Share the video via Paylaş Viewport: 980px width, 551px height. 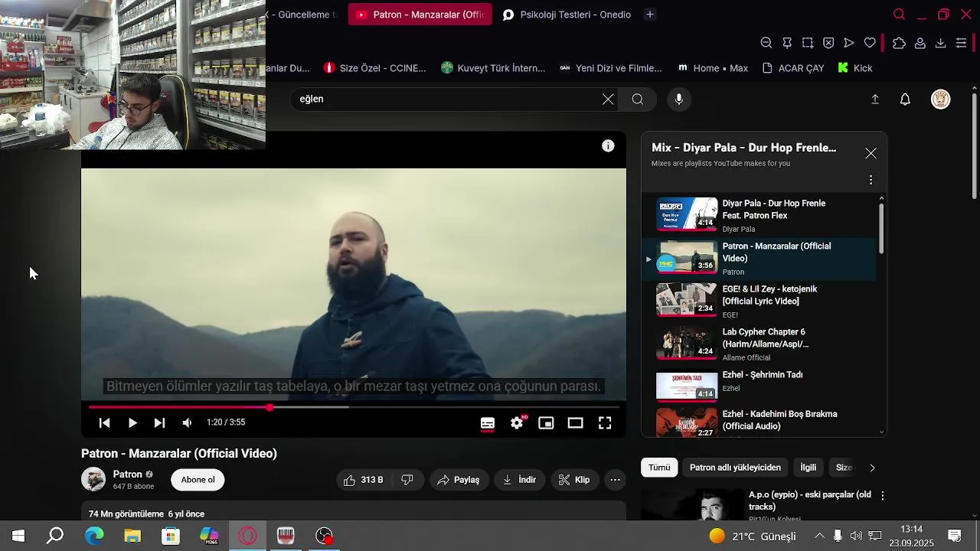[x=459, y=480]
